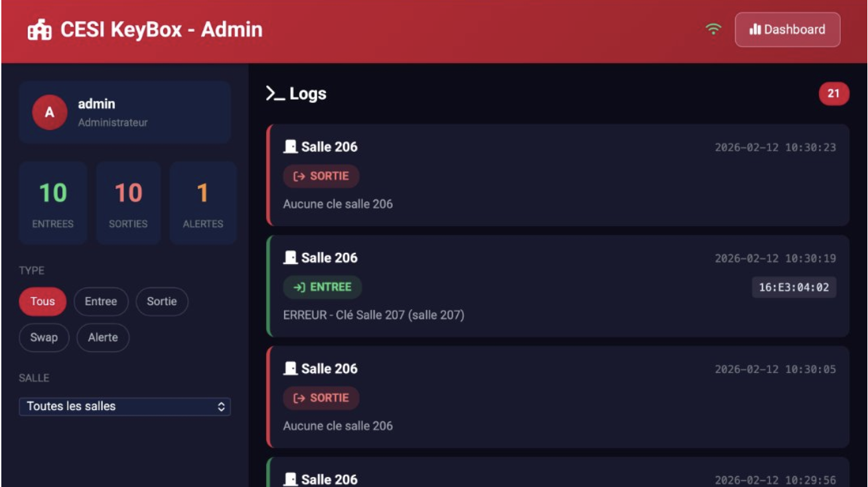The width and height of the screenshot is (868, 487).
Task: Click the door icon of the 10:30:05 log
Action: click(x=290, y=368)
